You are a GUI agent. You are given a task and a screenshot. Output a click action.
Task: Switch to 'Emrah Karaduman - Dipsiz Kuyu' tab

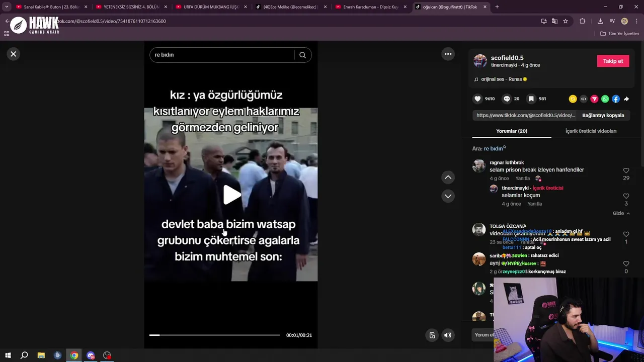click(371, 7)
